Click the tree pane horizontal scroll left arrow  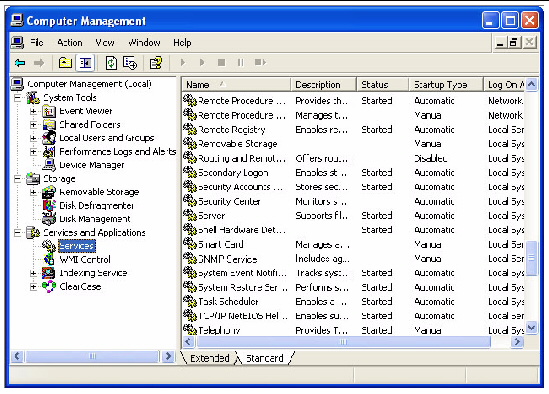17,357
